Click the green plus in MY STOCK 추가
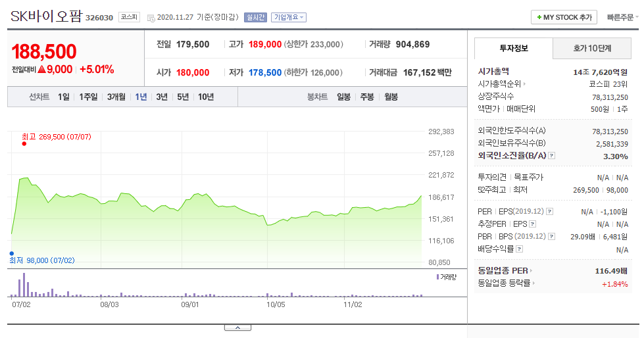The image size is (644, 338). pyautogui.click(x=539, y=17)
